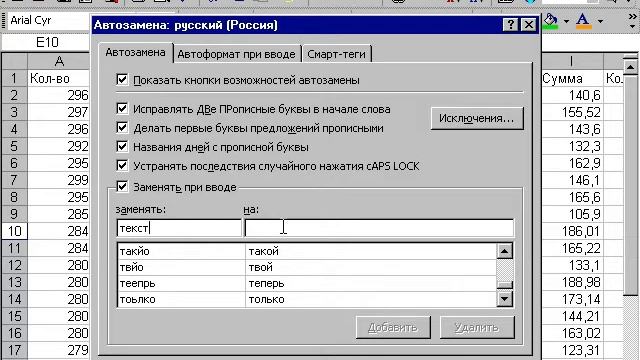Click the dialog's question mark help button
640x360 pixels.
[x=511, y=25]
